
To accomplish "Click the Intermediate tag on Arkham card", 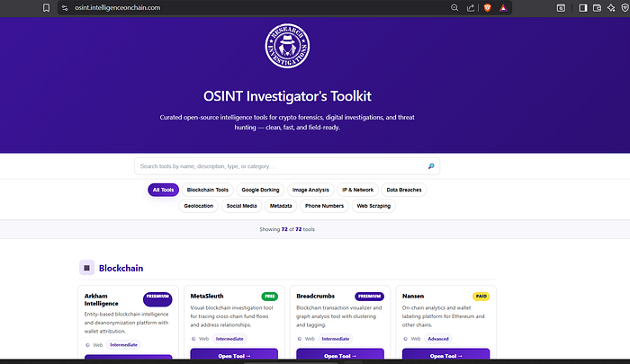I will pos(124,345).
